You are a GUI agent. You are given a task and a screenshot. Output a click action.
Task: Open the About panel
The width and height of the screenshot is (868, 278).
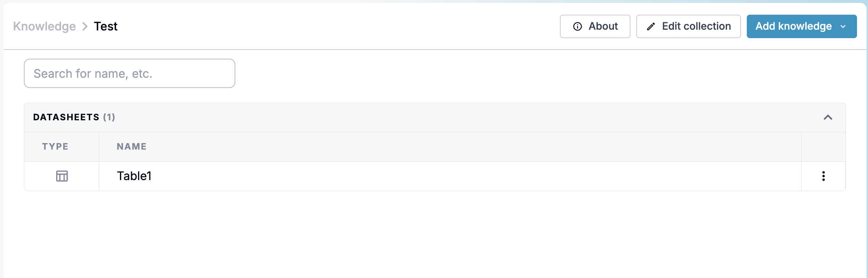[x=595, y=26]
